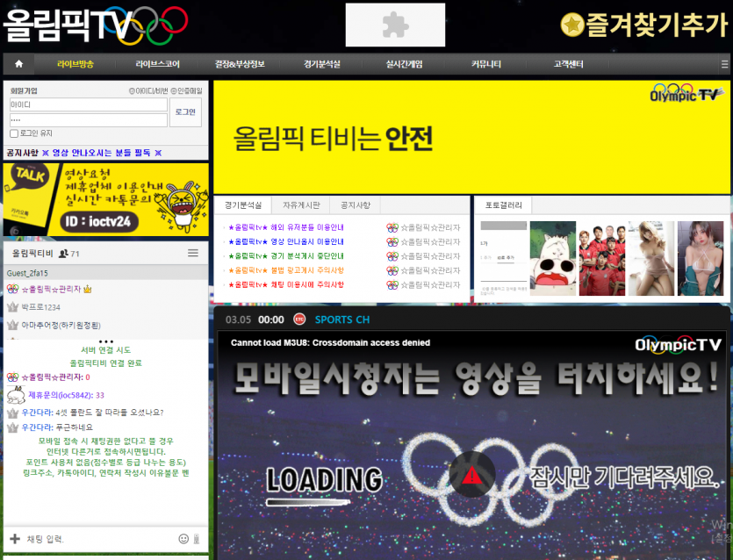Click the ETC channel badge icon
Image resolution: width=733 pixels, height=560 pixels.
point(299,319)
